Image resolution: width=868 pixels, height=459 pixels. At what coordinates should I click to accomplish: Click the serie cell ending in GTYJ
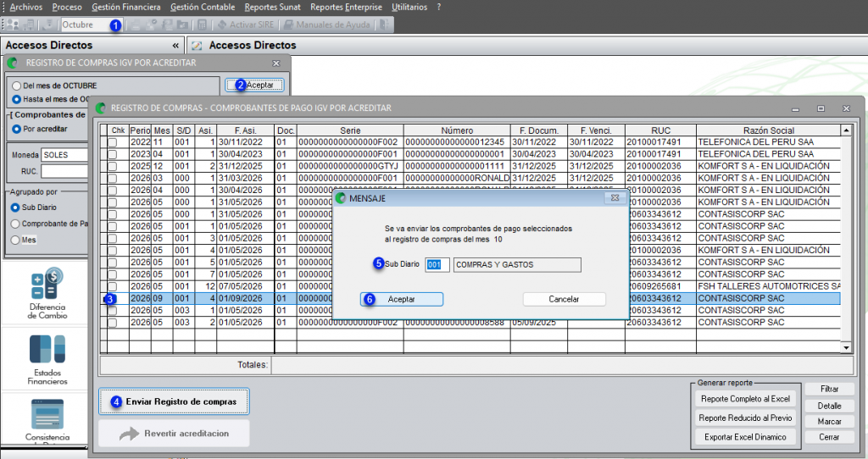[x=350, y=167]
